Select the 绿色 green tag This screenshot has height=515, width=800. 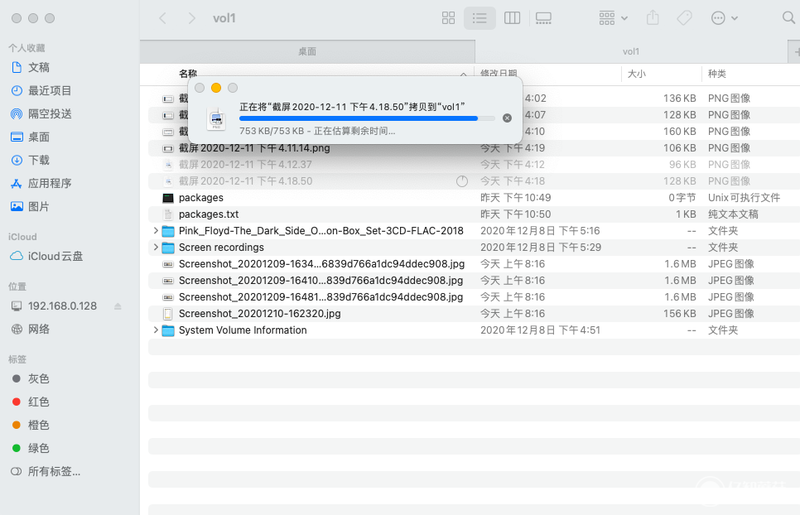click(39, 448)
